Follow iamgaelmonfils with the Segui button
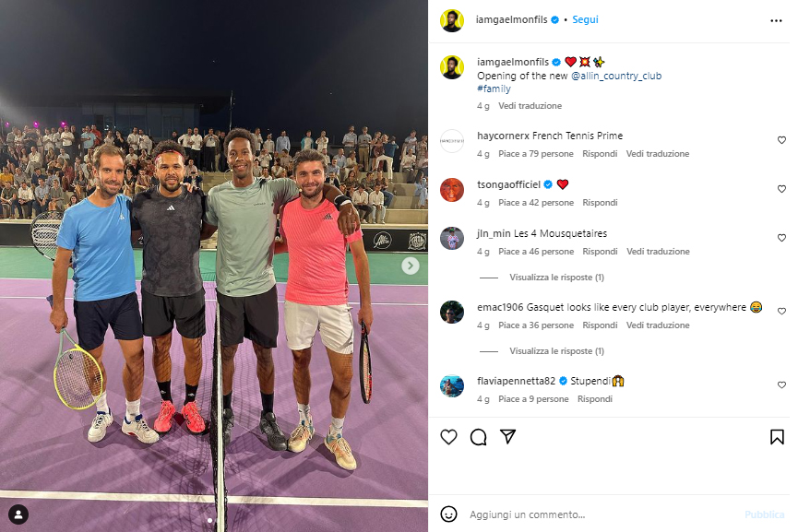This screenshot has width=798, height=532. pyautogui.click(x=585, y=20)
